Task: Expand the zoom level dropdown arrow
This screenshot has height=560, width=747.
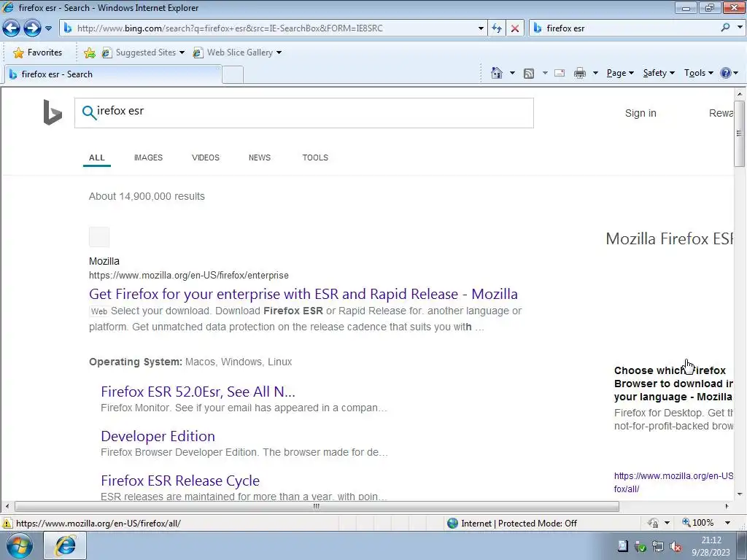Action: pos(727,523)
